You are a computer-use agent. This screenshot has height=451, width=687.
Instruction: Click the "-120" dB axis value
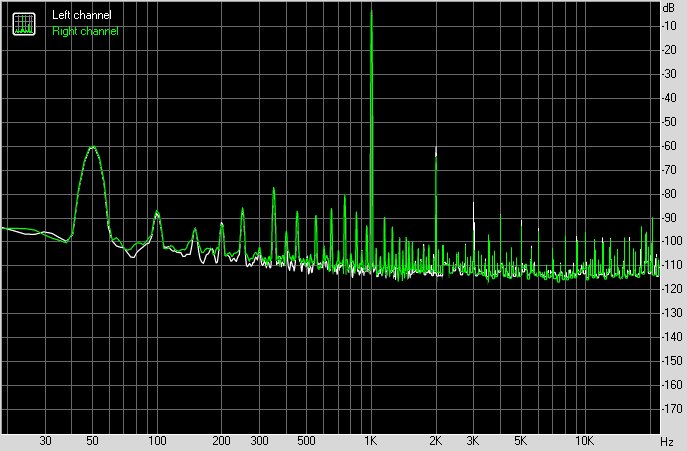pyautogui.click(x=672, y=289)
